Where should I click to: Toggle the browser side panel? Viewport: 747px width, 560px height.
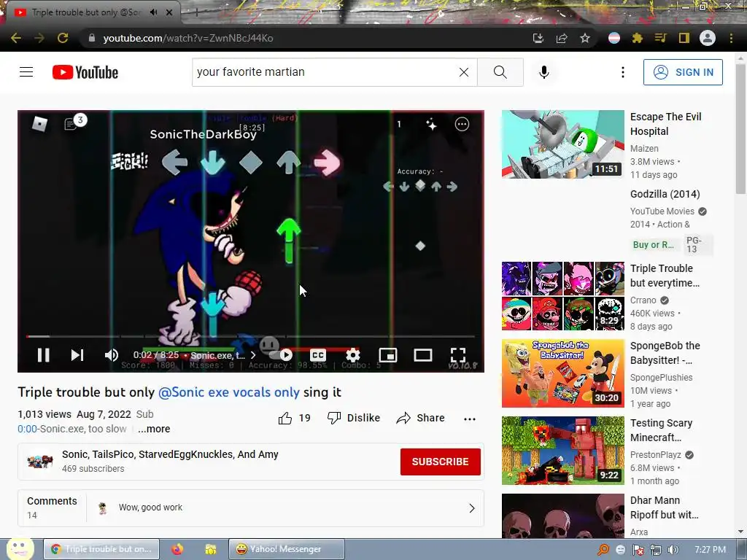point(684,38)
